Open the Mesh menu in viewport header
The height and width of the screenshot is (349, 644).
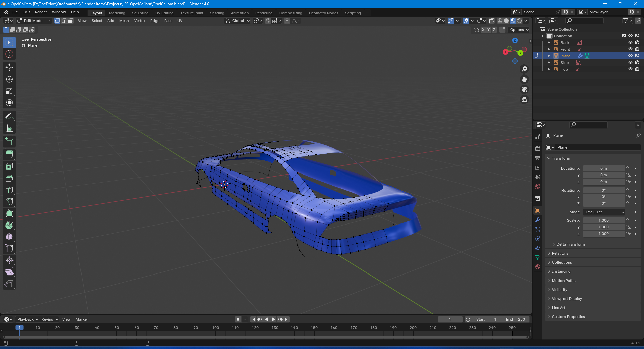124,21
